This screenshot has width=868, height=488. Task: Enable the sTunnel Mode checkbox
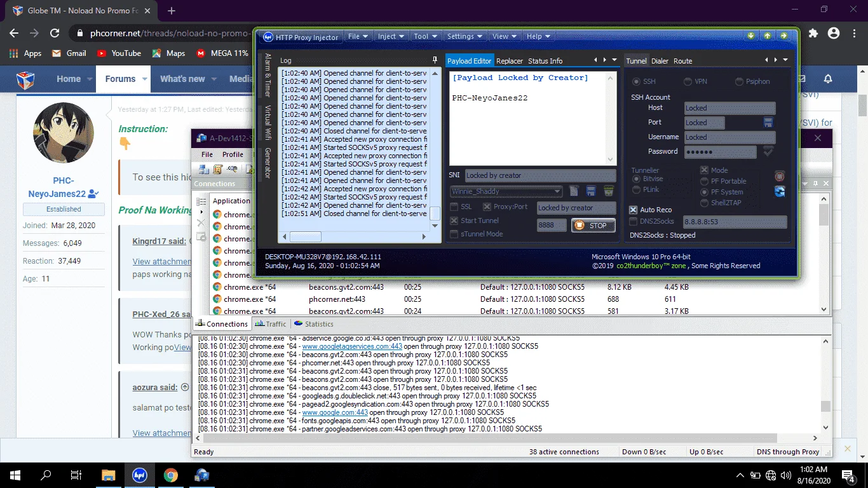pos(454,234)
